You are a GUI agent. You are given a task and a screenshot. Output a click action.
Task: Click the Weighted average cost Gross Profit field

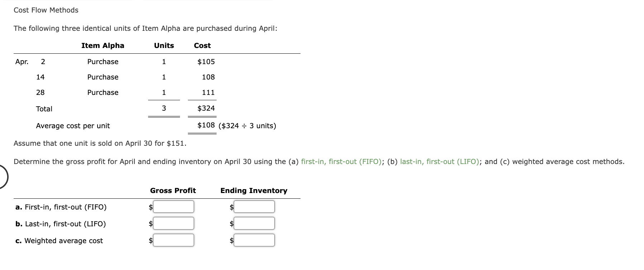pos(173,240)
